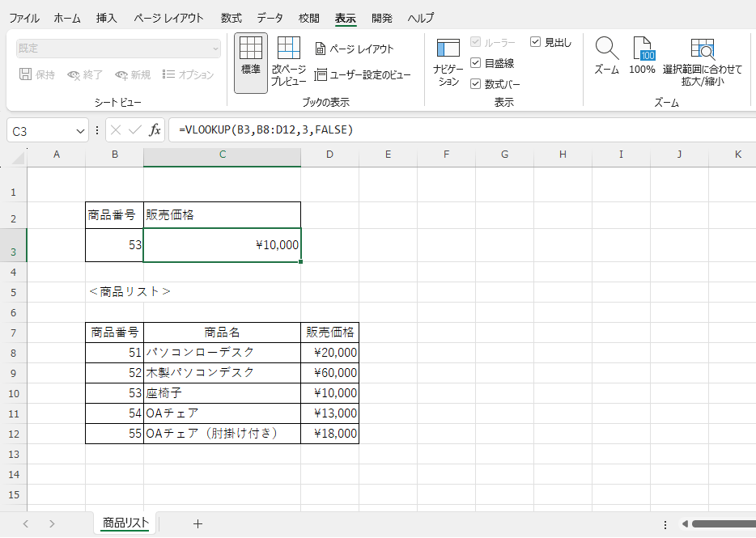This screenshot has width=756, height=538.
Task: Expand the Name Box dropdown arrow
Action: (80, 131)
